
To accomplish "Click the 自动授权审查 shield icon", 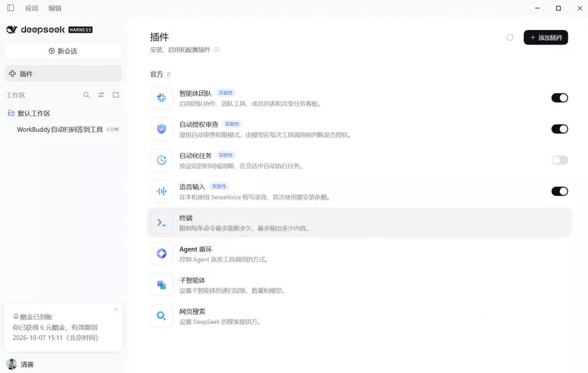I will coord(162,129).
